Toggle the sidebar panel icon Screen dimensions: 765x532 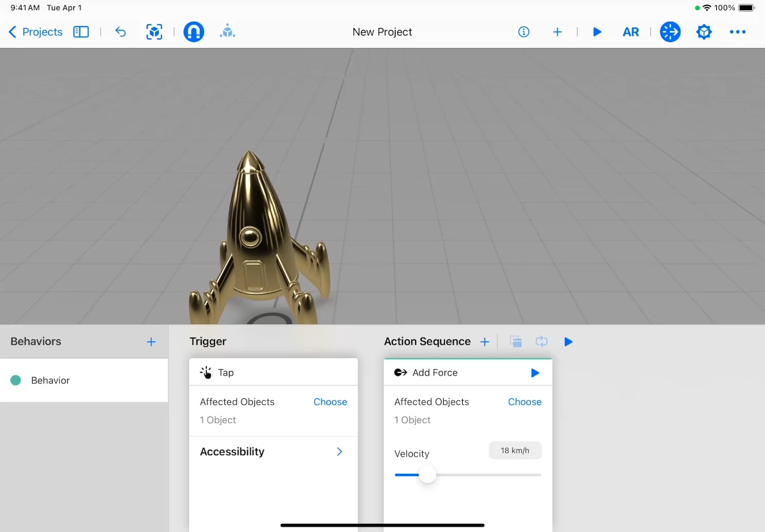tap(81, 32)
